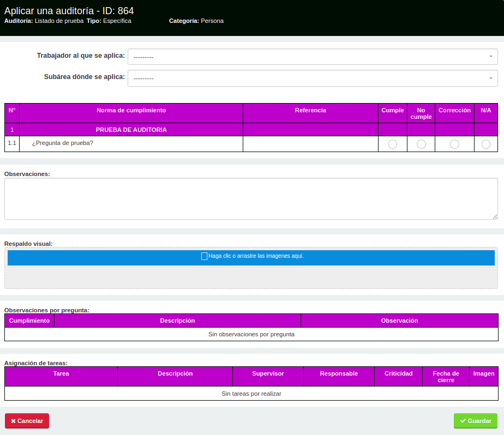Choose Corrección radio for question 1.1

click(x=454, y=144)
